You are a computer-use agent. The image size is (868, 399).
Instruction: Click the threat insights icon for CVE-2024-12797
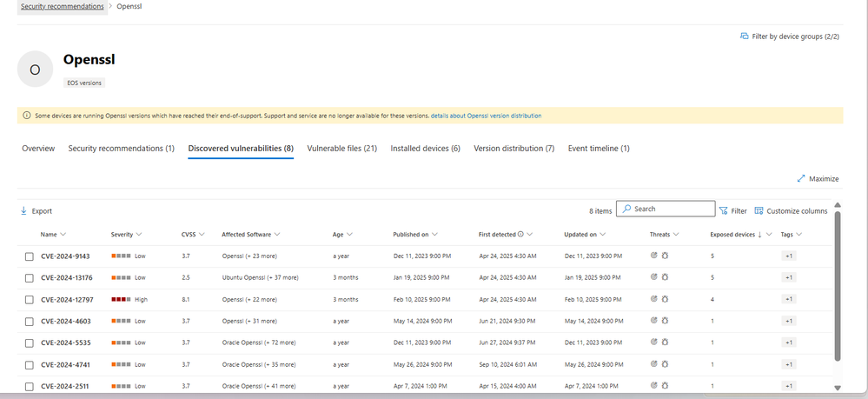[653, 299]
